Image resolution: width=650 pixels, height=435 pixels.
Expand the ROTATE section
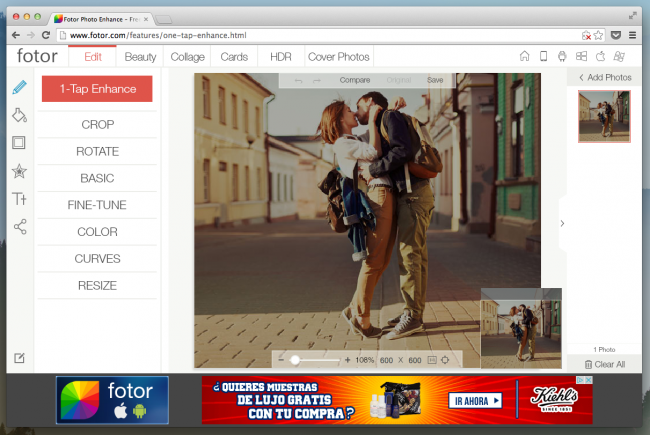click(97, 151)
